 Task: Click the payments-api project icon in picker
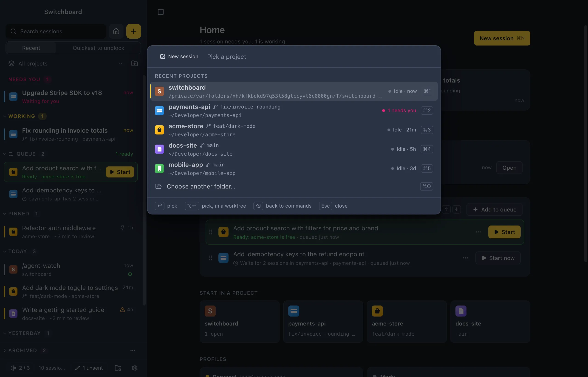(x=159, y=111)
